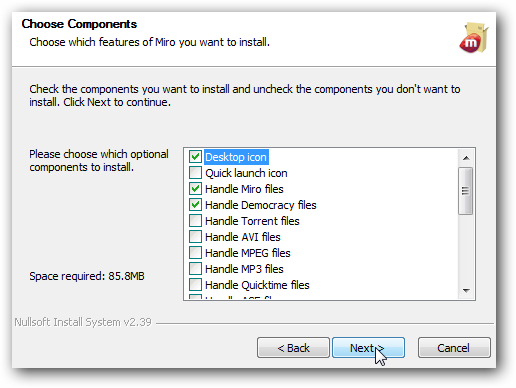Cancel the Miro installation
Screen dimensions: 516x388
click(x=454, y=348)
